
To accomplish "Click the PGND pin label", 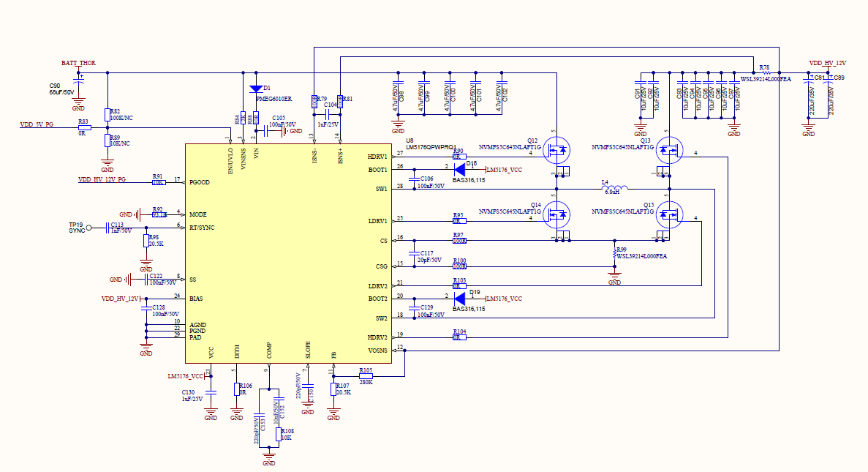I will [197, 331].
